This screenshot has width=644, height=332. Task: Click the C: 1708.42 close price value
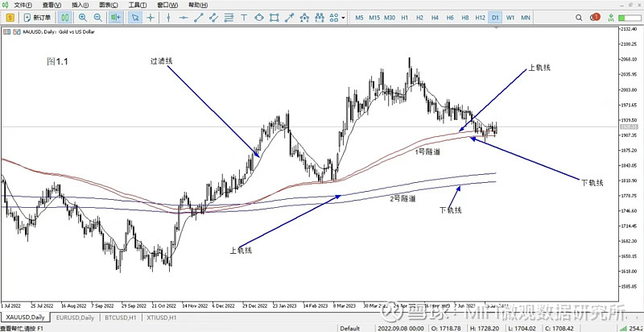coord(559,328)
